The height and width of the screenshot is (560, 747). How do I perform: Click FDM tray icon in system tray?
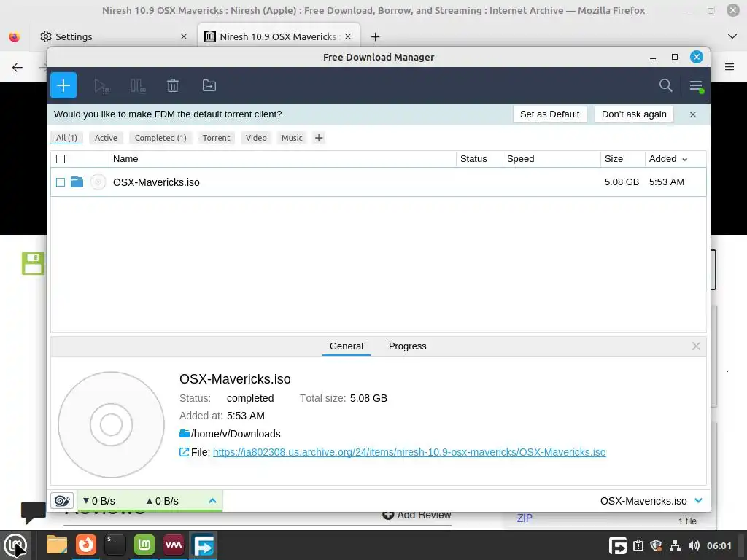(617, 545)
